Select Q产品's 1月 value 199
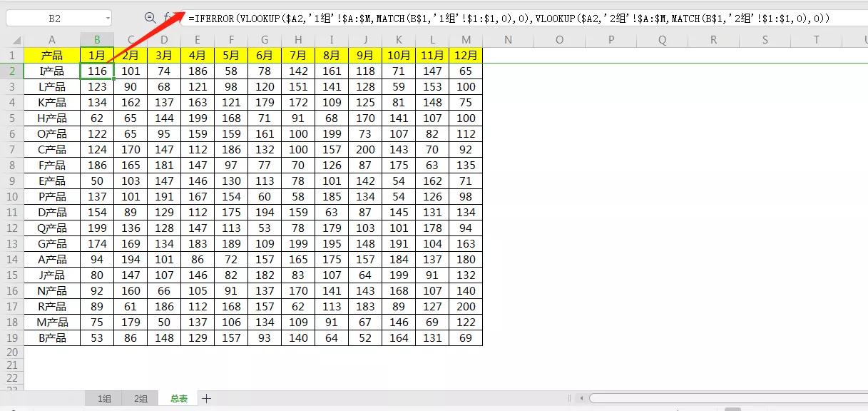 pos(97,228)
